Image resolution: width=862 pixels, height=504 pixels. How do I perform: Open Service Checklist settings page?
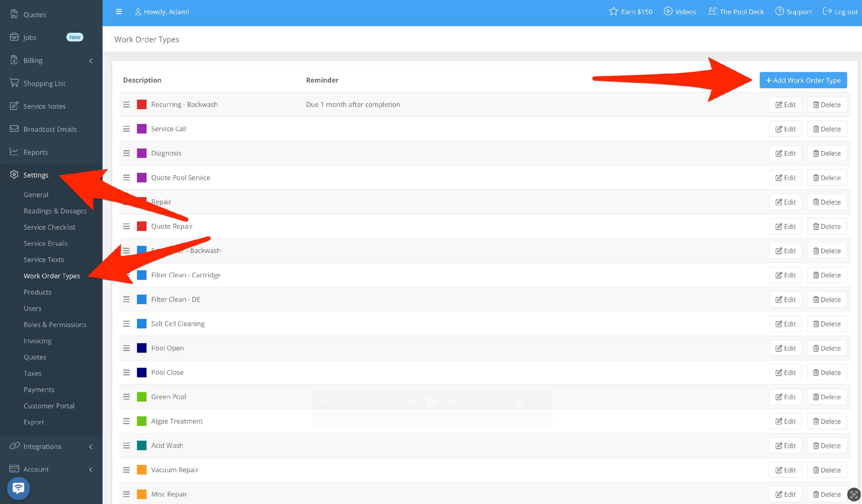point(49,227)
